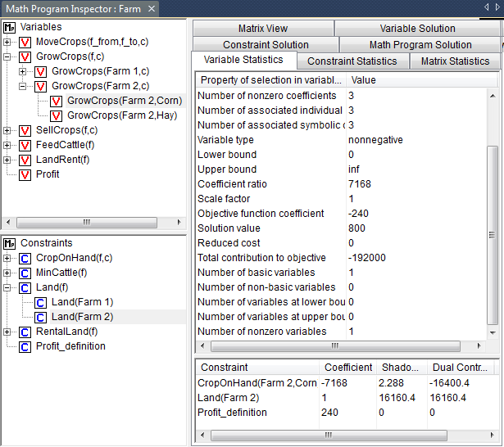Select the Constraint Statistics tab
This screenshot has width=504, height=447.
tap(352, 61)
